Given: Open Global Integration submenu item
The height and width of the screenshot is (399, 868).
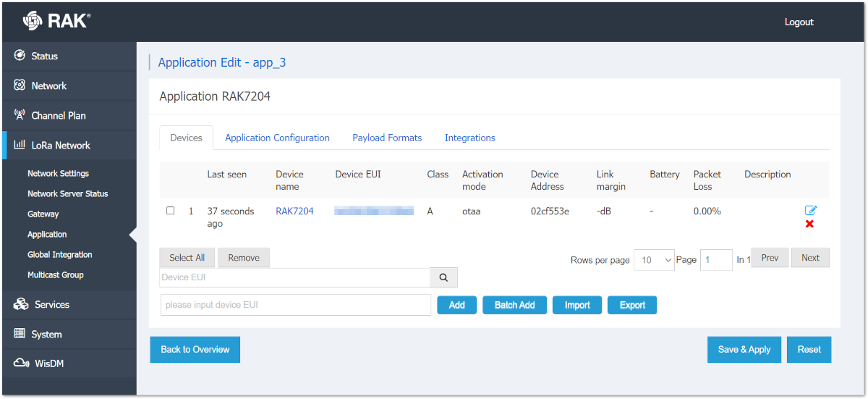Looking at the screenshot, I should click(60, 255).
